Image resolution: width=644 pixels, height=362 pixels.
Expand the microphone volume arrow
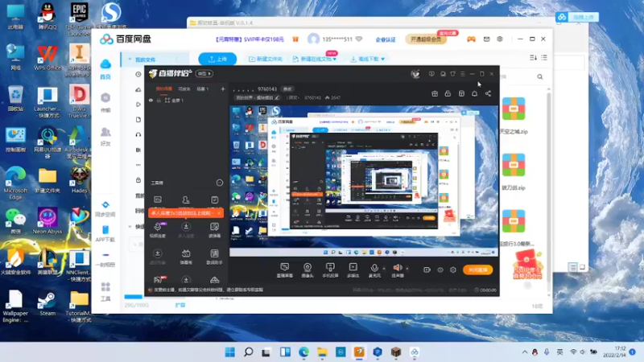coord(384,268)
